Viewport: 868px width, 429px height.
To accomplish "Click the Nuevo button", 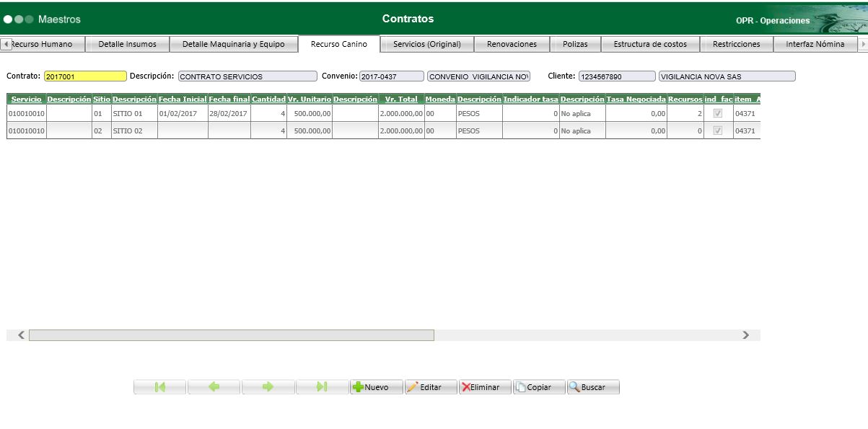I will [376, 387].
